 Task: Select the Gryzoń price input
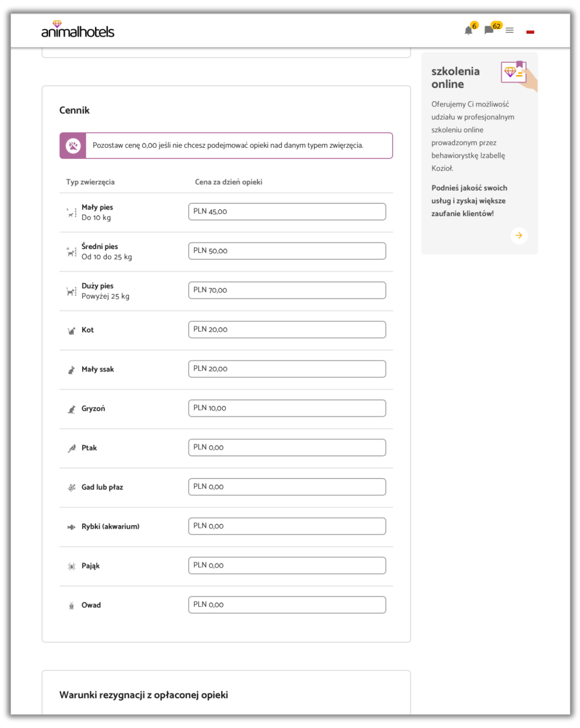pyautogui.click(x=287, y=408)
